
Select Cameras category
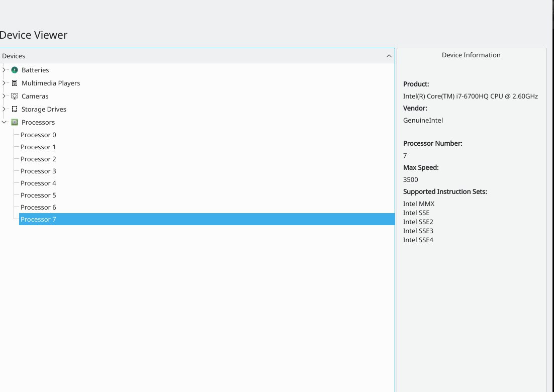click(x=35, y=96)
